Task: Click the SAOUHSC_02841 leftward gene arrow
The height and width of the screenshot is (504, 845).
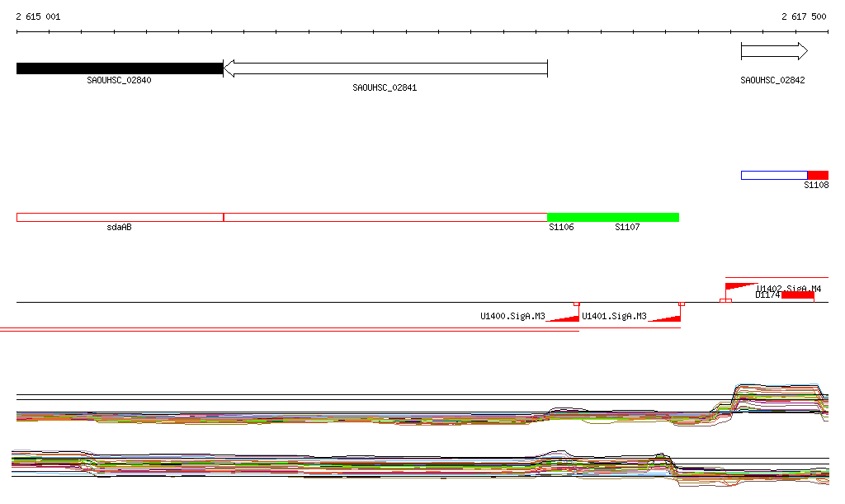Action: click(385, 68)
